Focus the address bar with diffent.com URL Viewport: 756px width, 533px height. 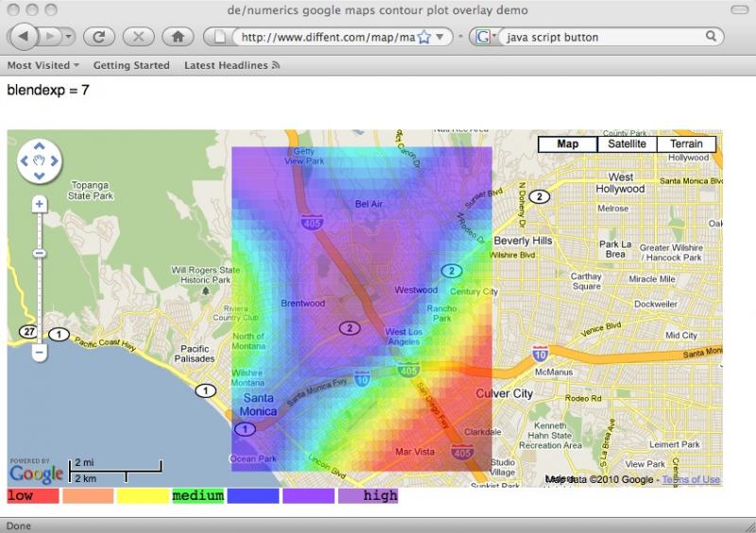point(328,37)
